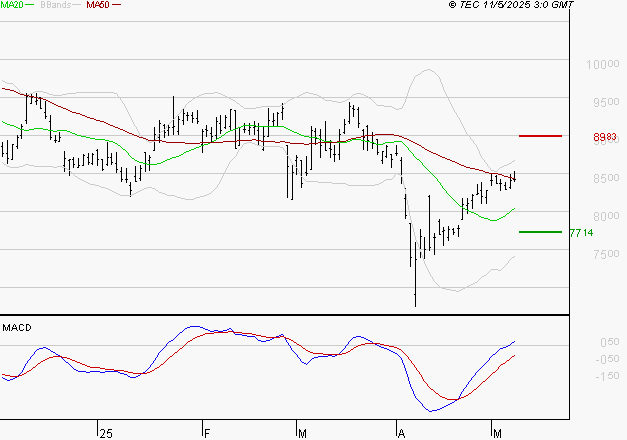Click the A month marker on time axis
This screenshot has height=440, width=627.
pyautogui.click(x=401, y=432)
